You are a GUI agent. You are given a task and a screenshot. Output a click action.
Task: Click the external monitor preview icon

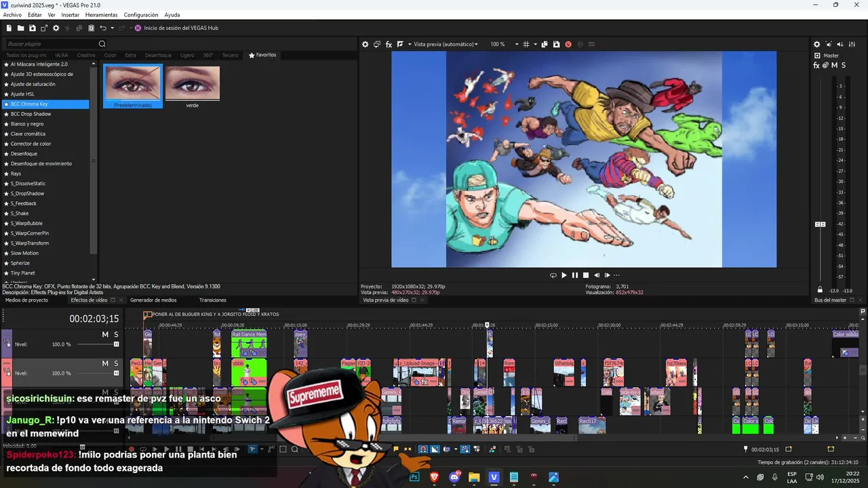pyautogui.click(x=377, y=44)
